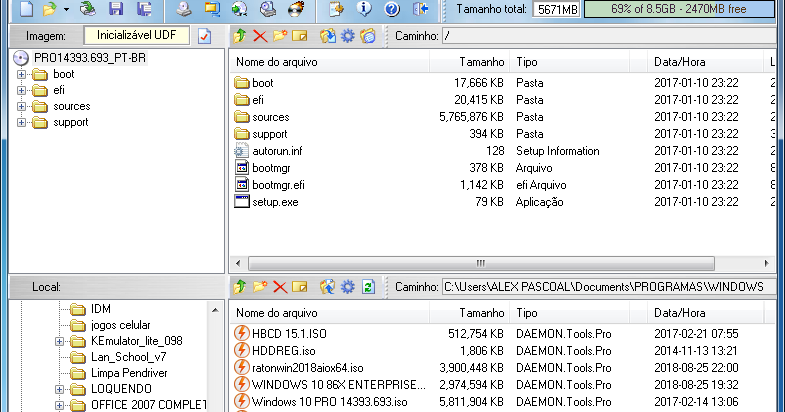Screen dimensions: 785x412
Task: Open Help question mark icon
Action: 392,9
